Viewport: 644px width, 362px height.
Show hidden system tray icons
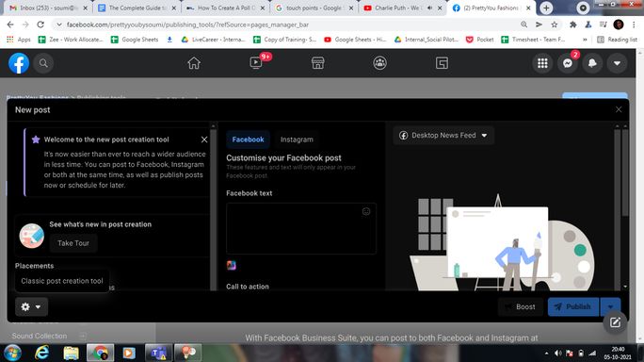pyautogui.click(x=546, y=353)
